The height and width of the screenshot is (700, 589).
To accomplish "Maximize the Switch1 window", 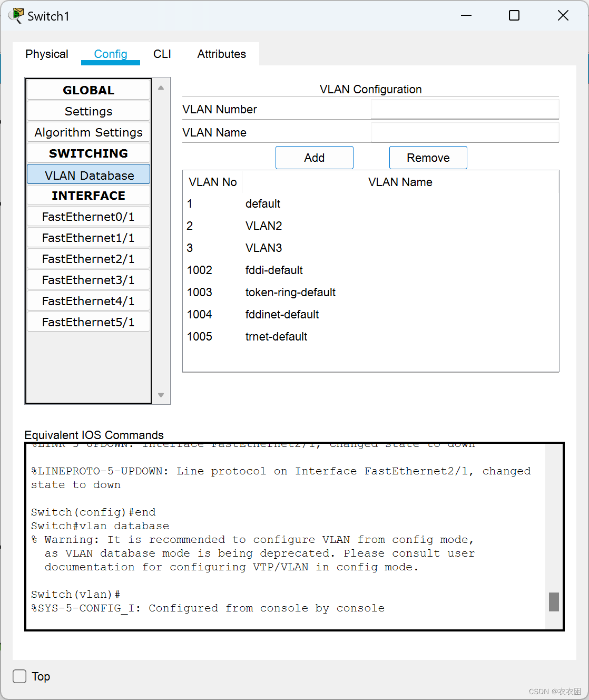I will 514,15.
